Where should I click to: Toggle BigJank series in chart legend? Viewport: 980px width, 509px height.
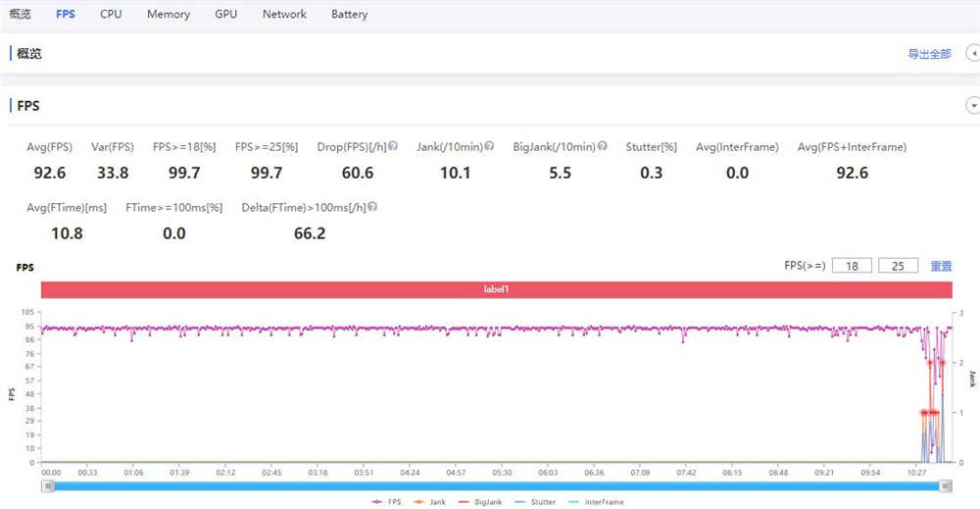tap(479, 501)
